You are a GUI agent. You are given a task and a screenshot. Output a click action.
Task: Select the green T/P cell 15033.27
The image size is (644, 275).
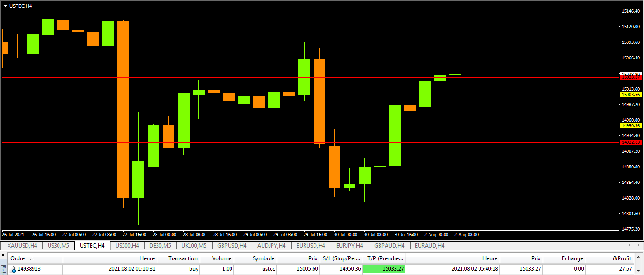coord(384,268)
